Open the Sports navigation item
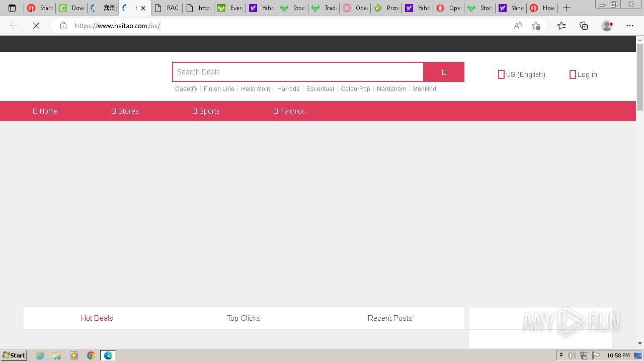644x362 pixels. [x=206, y=111]
